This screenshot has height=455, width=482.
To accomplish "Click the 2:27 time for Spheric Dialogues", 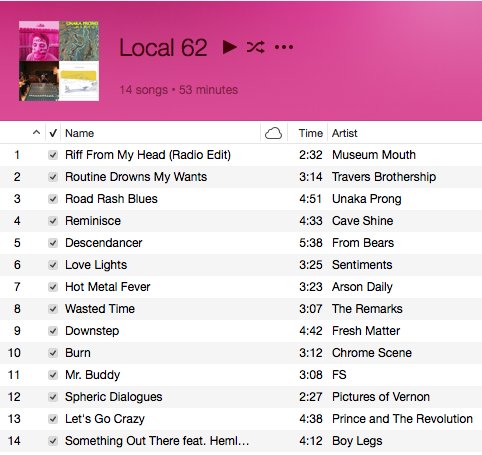I will (311, 397).
